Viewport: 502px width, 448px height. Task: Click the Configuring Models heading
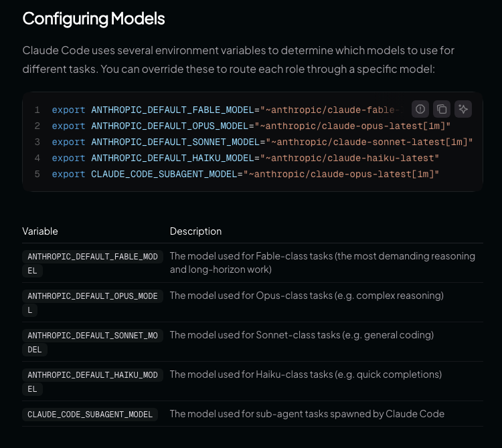(x=94, y=19)
